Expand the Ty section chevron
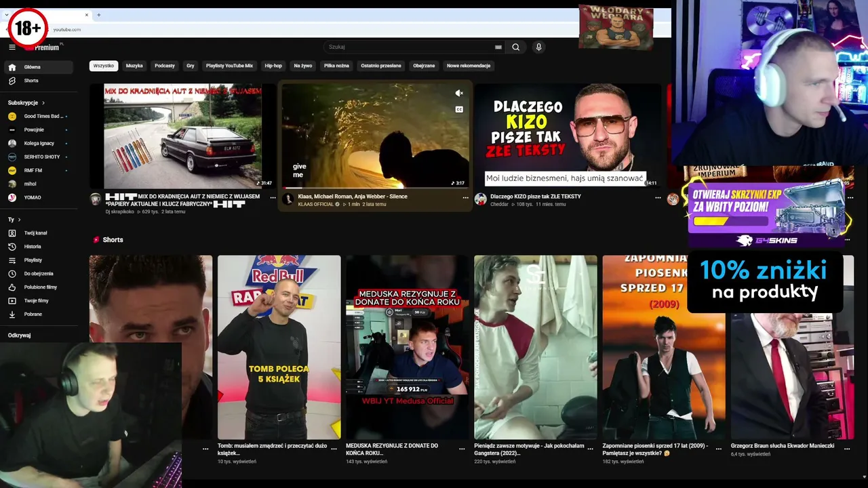868x488 pixels. [x=19, y=220]
